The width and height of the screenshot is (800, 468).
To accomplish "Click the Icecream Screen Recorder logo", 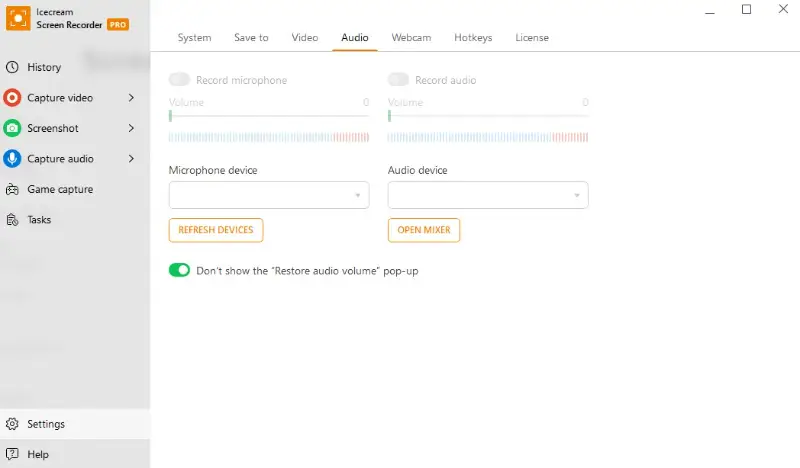I will click(x=17, y=20).
